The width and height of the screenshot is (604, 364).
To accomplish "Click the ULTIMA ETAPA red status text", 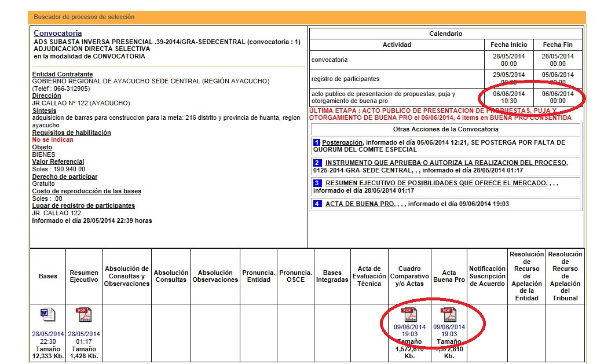I will [x=440, y=114].
